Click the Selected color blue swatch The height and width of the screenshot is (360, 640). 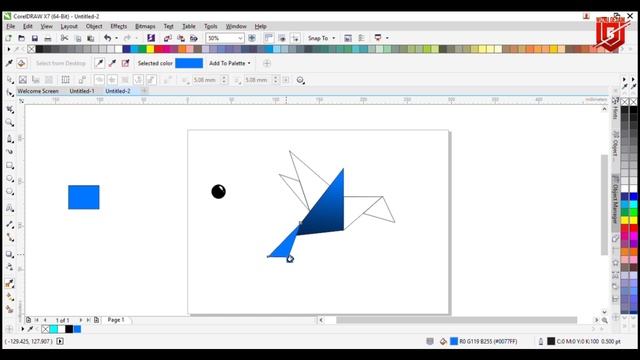click(x=189, y=63)
